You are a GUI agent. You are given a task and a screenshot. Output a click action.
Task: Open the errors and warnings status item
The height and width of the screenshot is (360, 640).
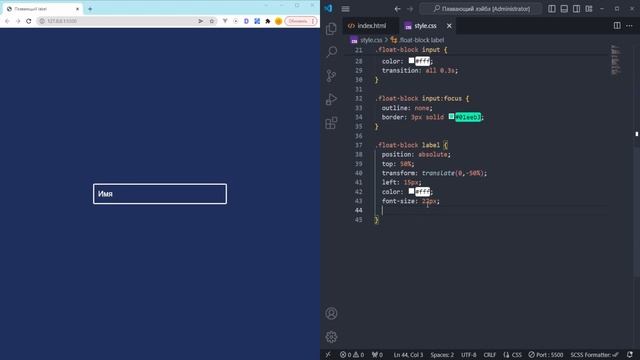(352, 355)
